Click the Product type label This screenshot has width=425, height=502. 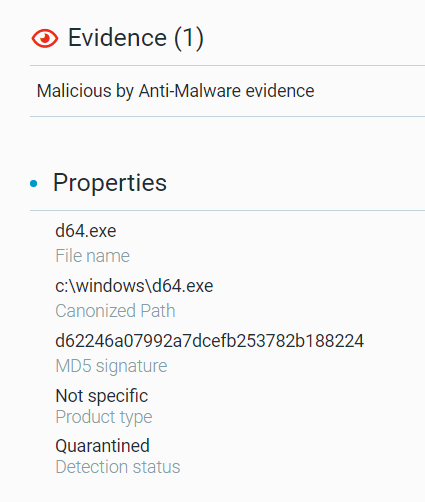click(104, 417)
